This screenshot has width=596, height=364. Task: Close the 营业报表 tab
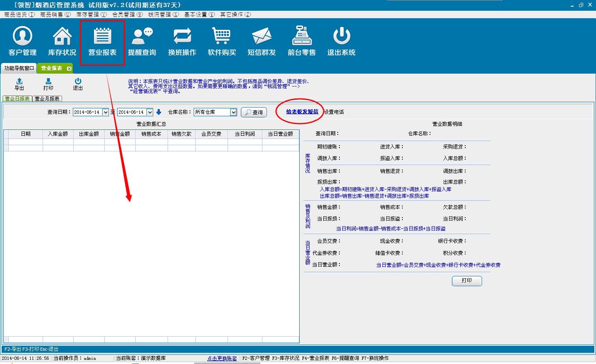tap(69, 69)
